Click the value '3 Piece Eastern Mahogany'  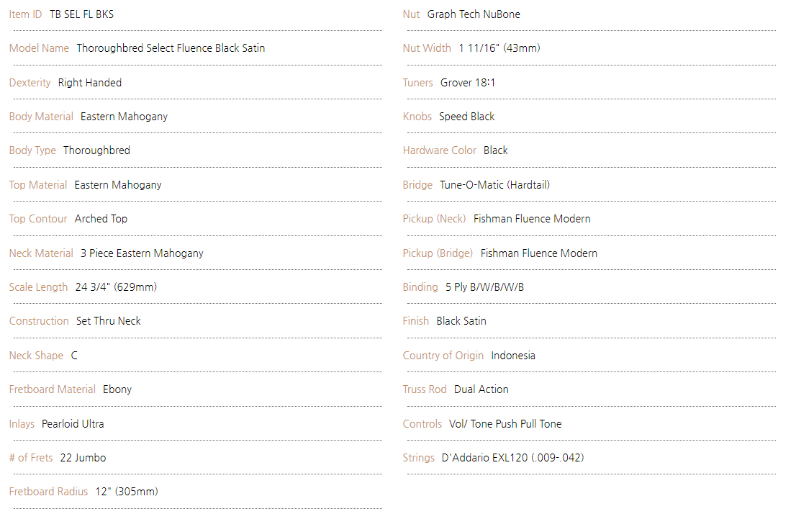point(143,253)
